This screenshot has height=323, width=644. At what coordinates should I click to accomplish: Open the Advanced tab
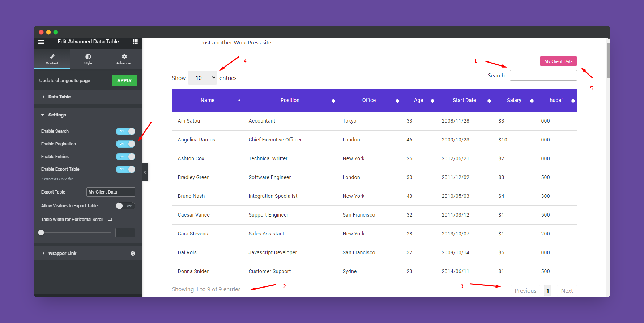coord(124,59)
